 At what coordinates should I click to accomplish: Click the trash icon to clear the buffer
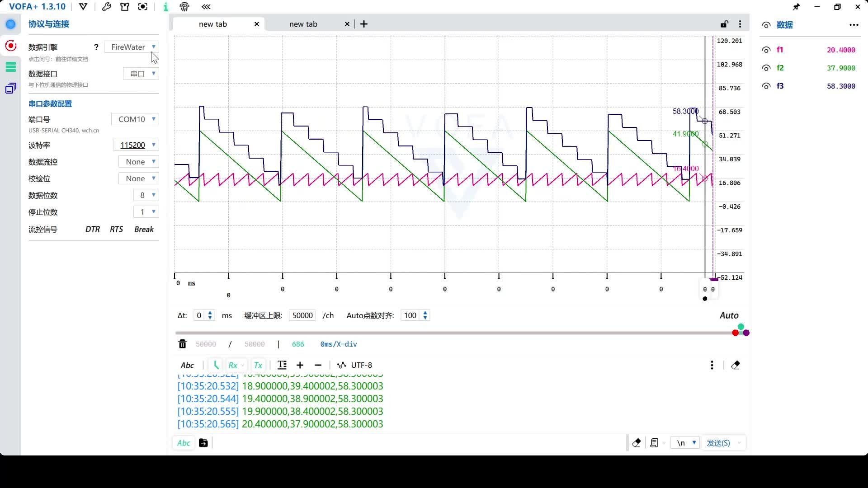click(182, 344)
